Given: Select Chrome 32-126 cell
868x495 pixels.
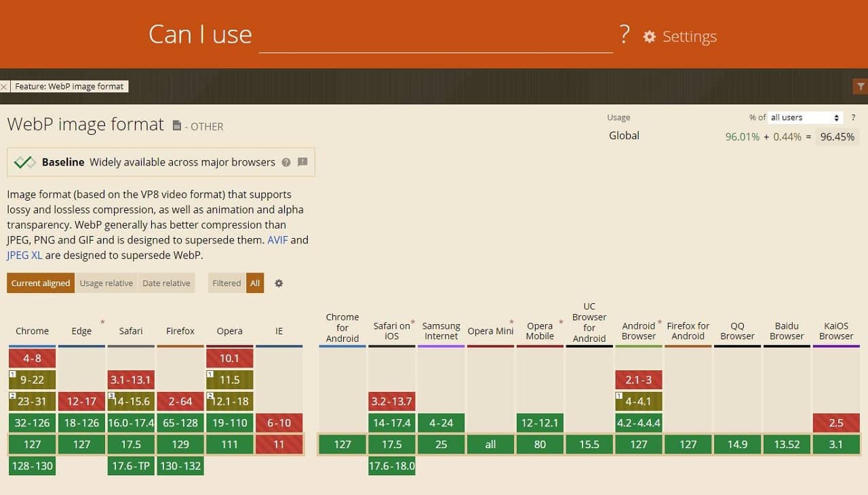Looking at the screenshot, I should [33, 423].
